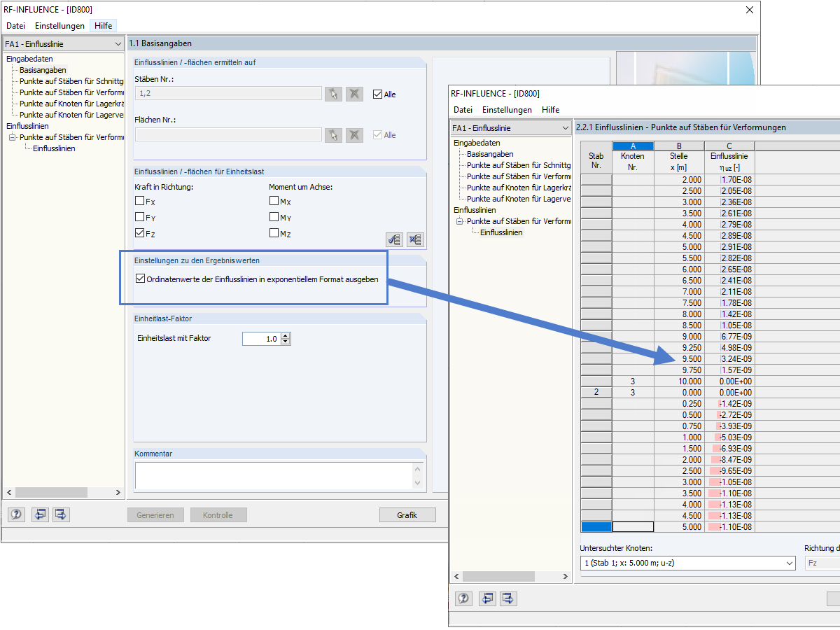Select cell value 3.24E-09

pos(729,359)
